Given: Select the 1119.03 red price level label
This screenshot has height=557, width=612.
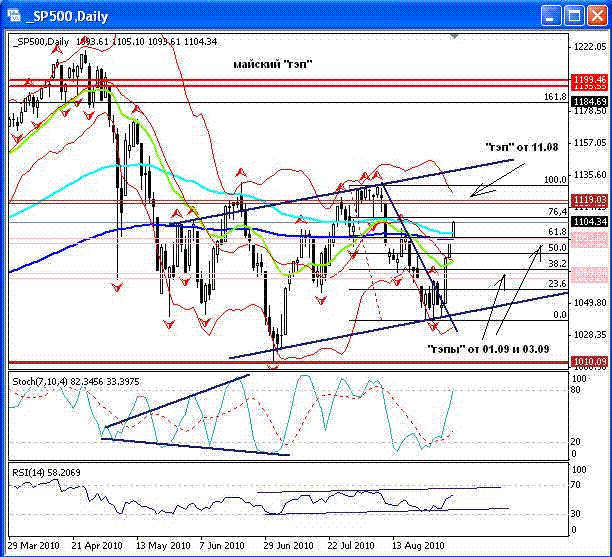Looking at the screenshot, I should [x=589, y=200].
